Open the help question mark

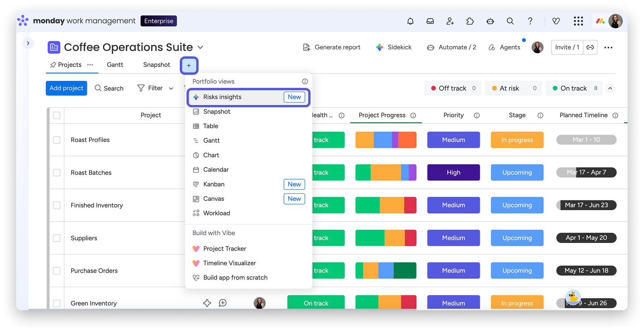(x=530, y=21)
